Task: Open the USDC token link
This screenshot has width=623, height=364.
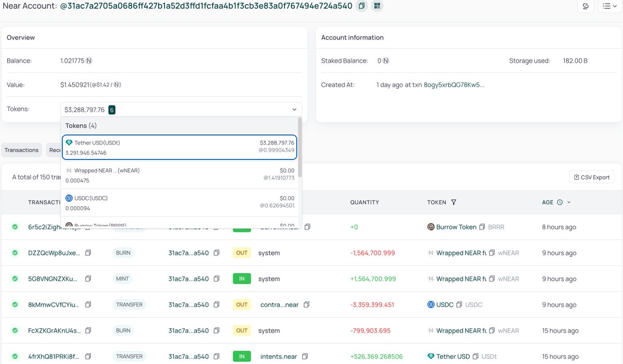Action: [x=445, y=305]
